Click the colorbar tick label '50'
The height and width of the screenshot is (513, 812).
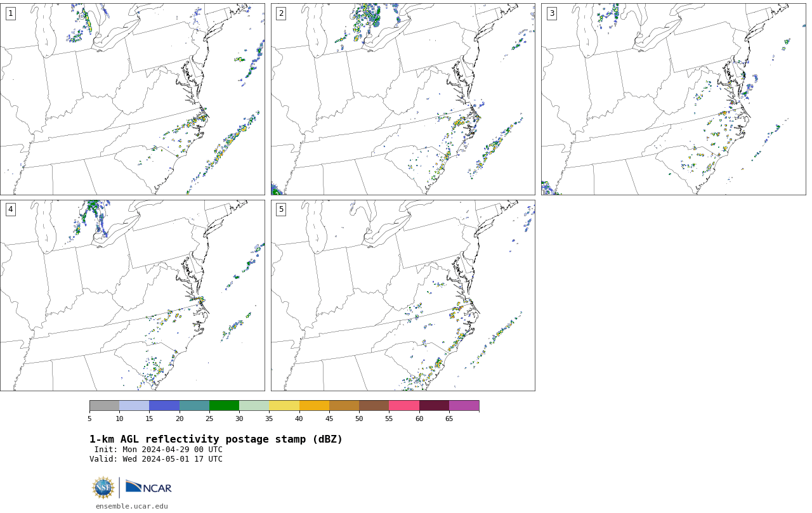click(359, 419)
